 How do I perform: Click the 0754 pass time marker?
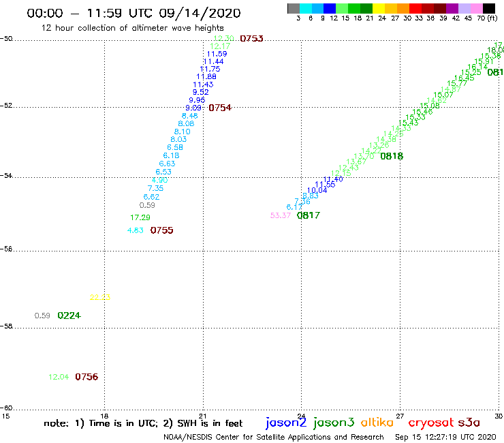point(220,108)
